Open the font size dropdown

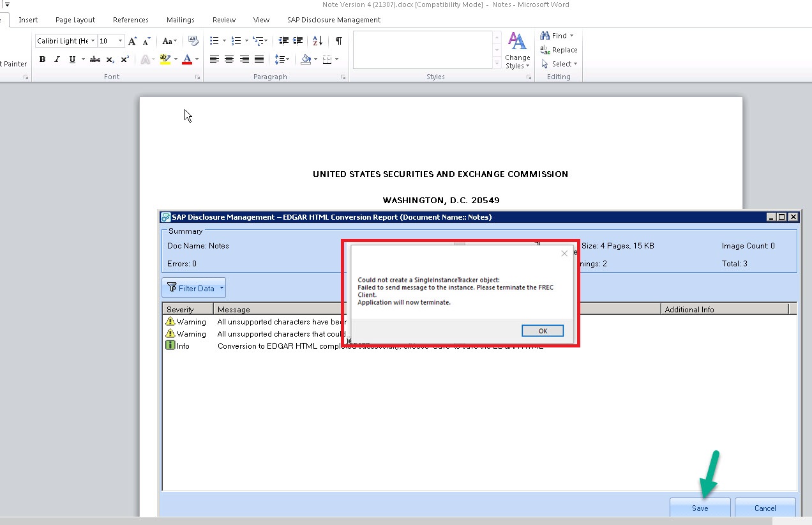120,41
